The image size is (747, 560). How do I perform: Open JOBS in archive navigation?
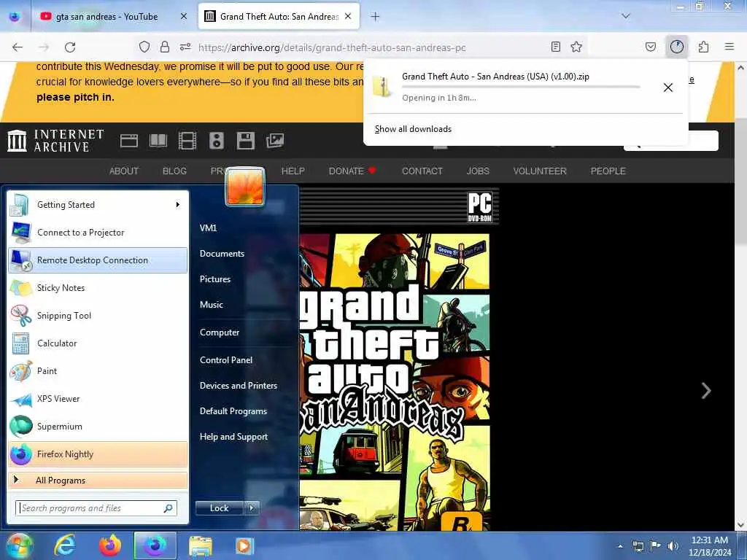[478, 171]
